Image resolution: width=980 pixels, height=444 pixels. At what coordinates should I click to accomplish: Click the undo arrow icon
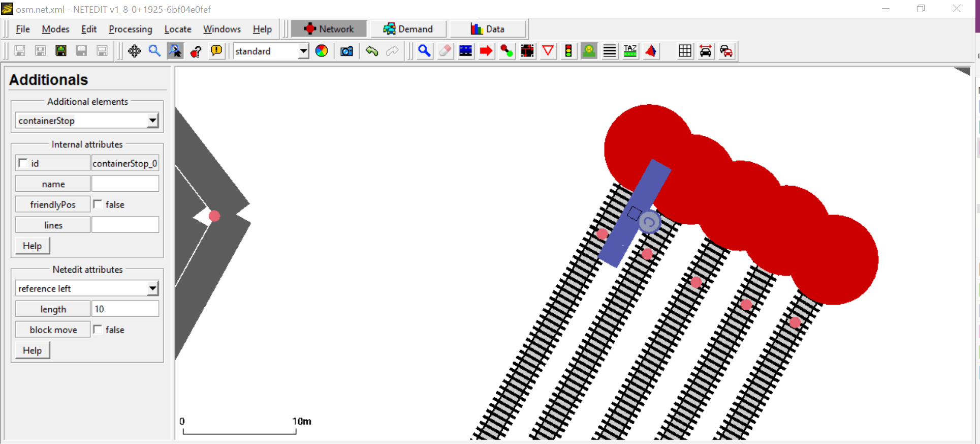[x=372, y=51]
